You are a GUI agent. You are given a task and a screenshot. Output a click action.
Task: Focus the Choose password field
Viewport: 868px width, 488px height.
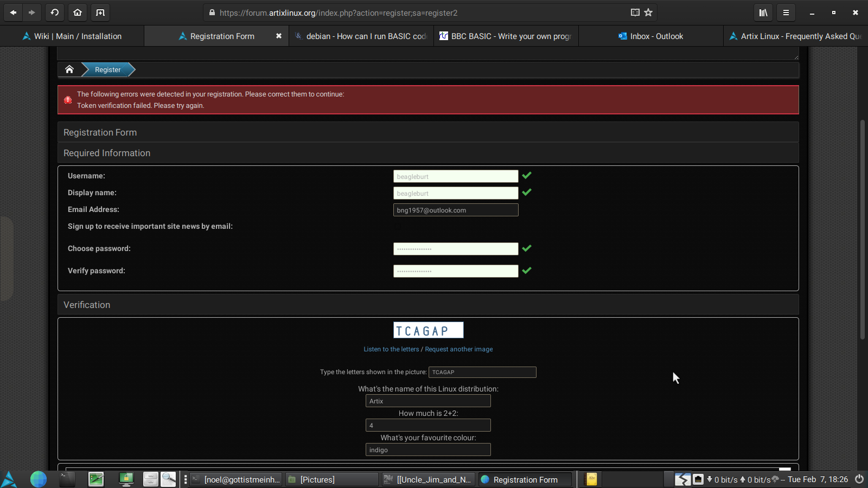click(456, 249)
